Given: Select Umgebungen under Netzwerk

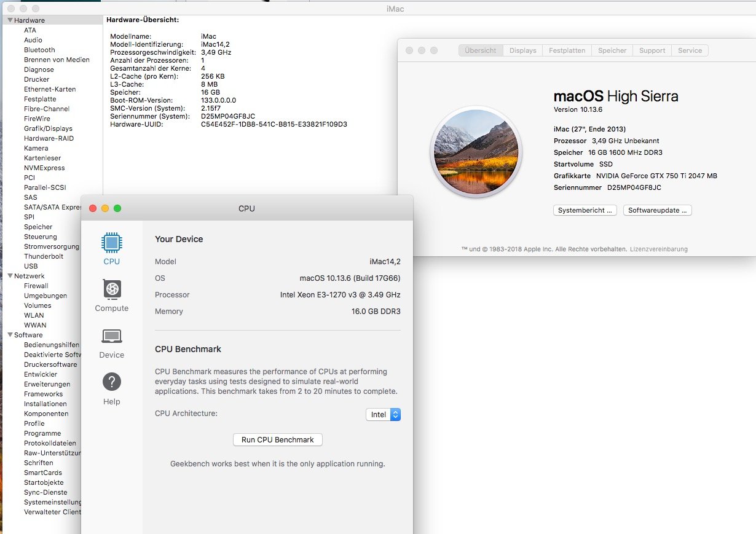Looking at the screenshot, I should (x=44, y=296).
